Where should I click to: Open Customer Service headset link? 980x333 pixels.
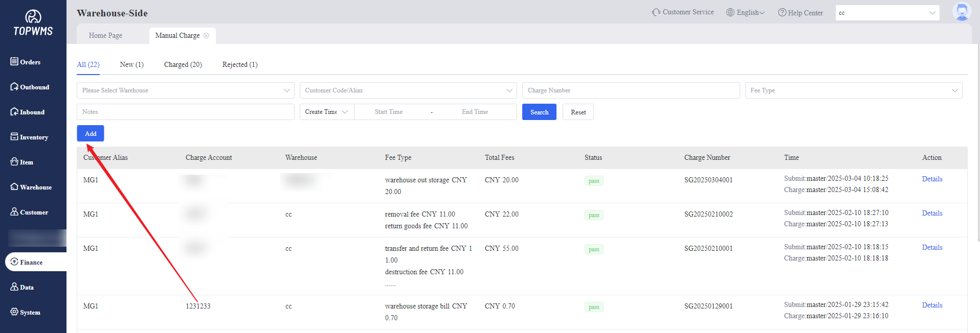(x=683, y=12)
